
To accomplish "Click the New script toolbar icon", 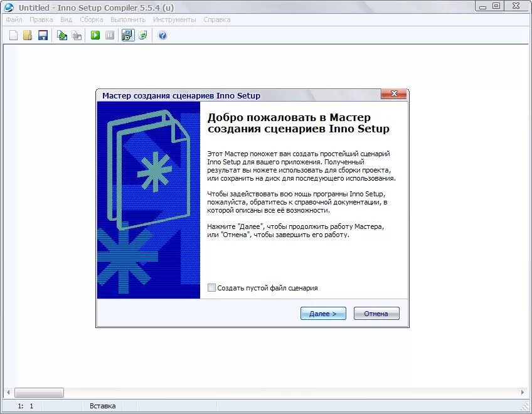I will click(13, 35).
